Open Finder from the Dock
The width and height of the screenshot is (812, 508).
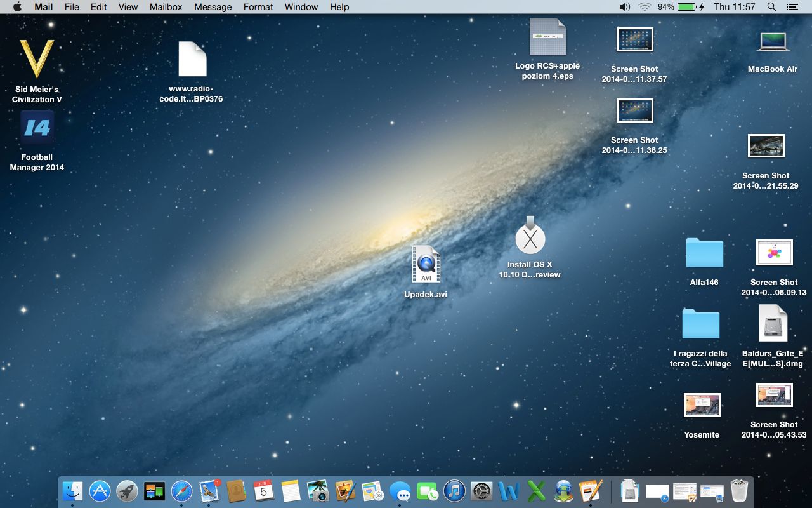click(x=73, y=491)
